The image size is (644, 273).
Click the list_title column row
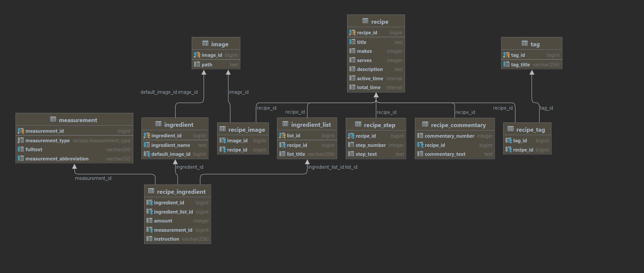click(x=307, y=154)
